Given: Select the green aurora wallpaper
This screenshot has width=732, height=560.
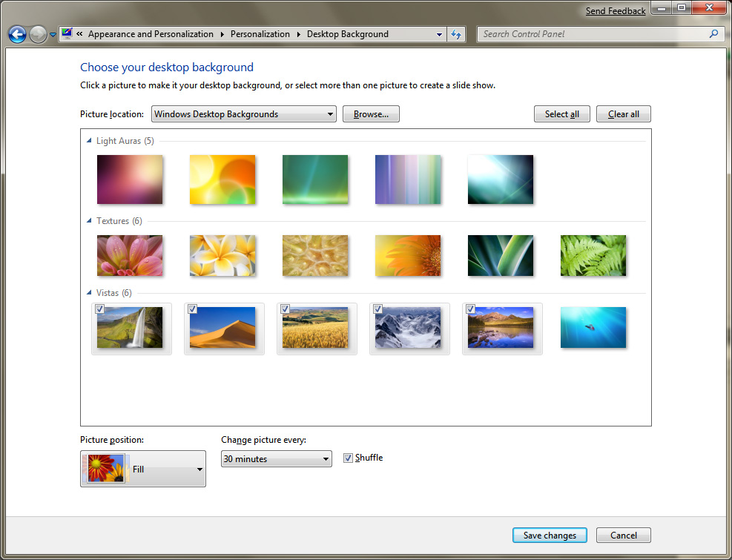Looking at the screenshot, I should (x=315, y=179).
